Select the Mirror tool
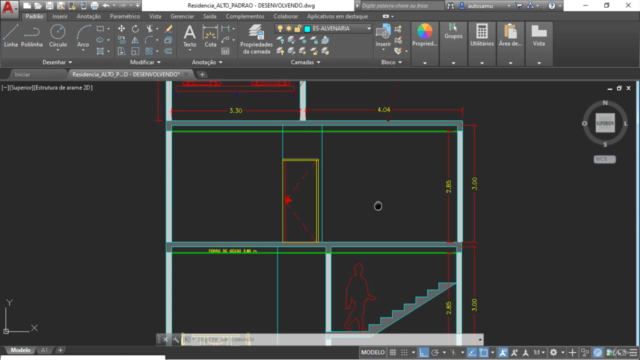The image size is (640, 360). click(135, 40)
